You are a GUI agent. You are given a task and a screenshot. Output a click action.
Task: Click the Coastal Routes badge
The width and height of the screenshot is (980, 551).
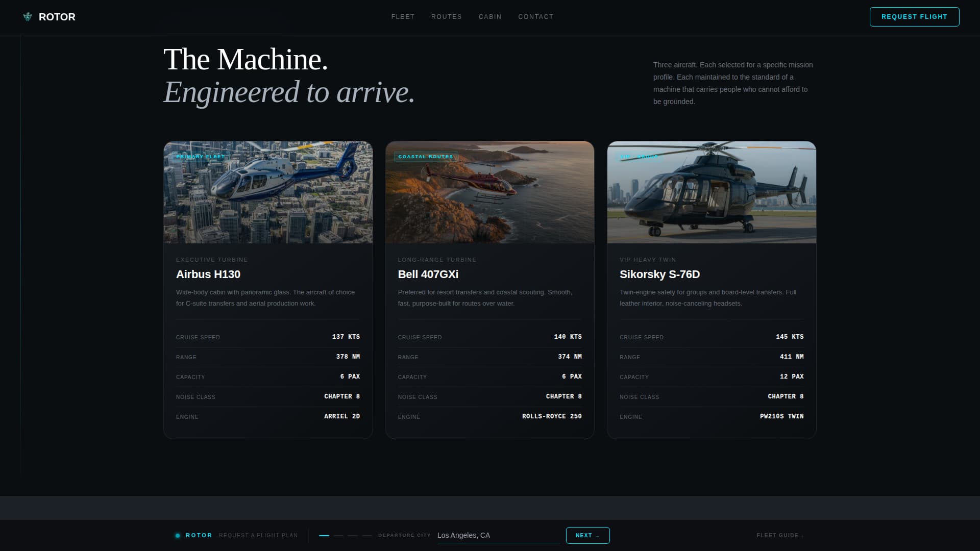tap(426, 157)
